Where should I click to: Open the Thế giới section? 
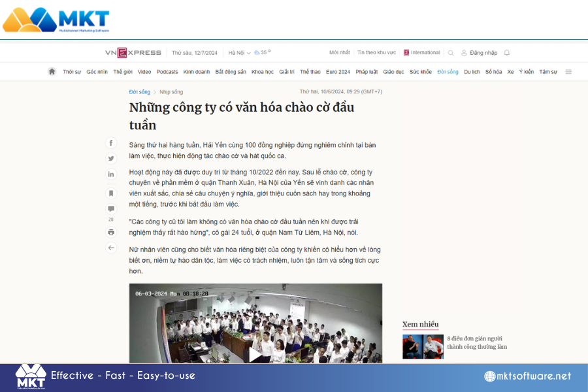coord(123,72)
